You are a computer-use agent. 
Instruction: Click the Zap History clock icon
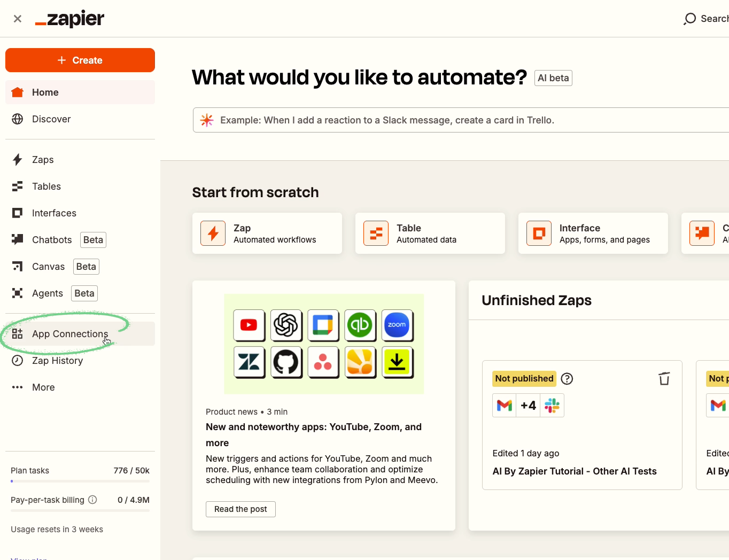pyautogui.click(x=18, y=361)
